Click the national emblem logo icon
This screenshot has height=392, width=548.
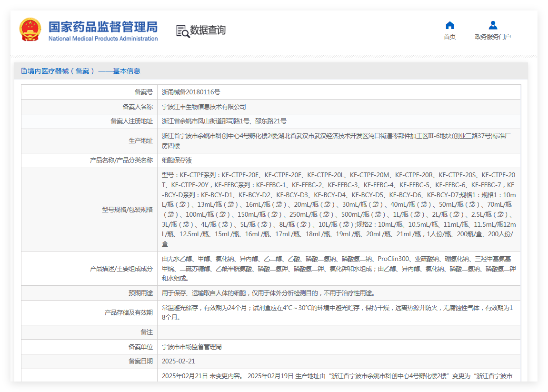(x=30, y=30)
